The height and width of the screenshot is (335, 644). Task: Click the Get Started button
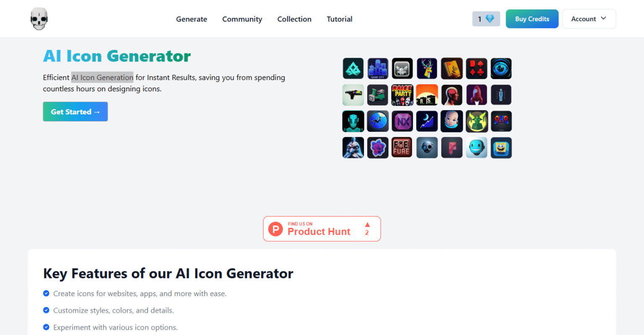coord(75,111)
